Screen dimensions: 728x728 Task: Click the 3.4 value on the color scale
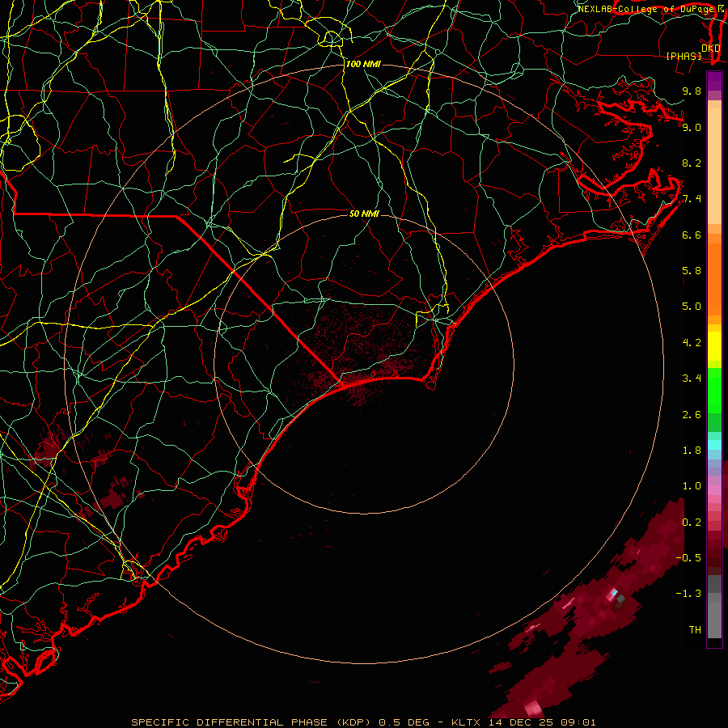[692, 379]
